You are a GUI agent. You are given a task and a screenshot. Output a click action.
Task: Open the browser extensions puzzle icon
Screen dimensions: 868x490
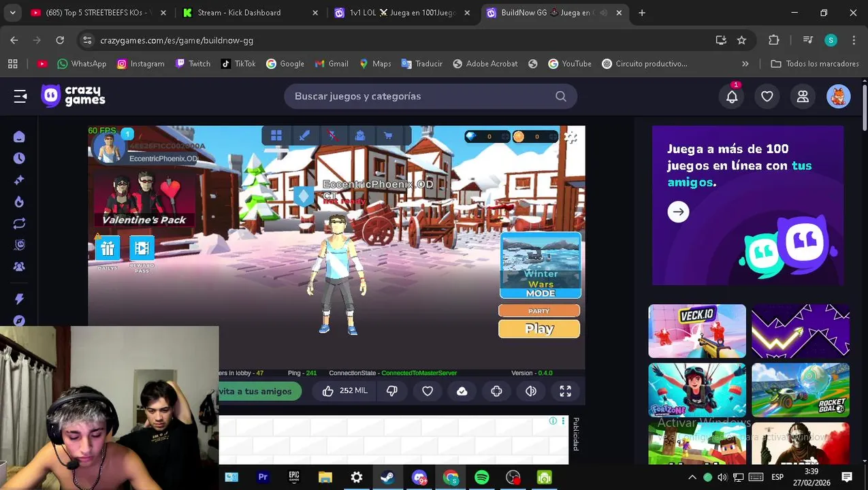774,40
